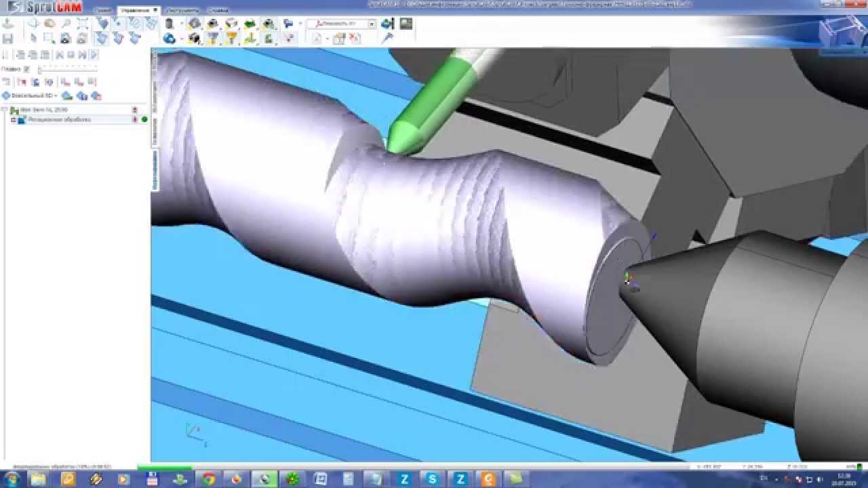Click the green simulation progress bar
This screenshot has width=868, height=488.
(x=164, y=467)
